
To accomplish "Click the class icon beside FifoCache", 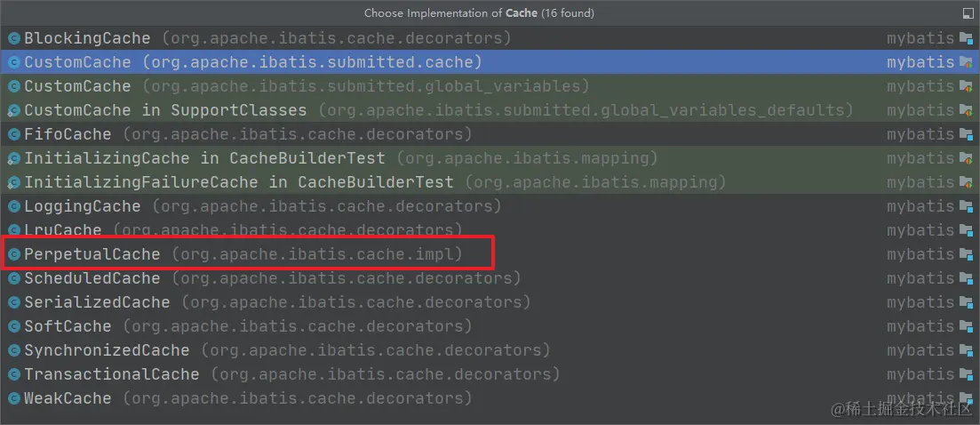I will [x=13, y=134].
